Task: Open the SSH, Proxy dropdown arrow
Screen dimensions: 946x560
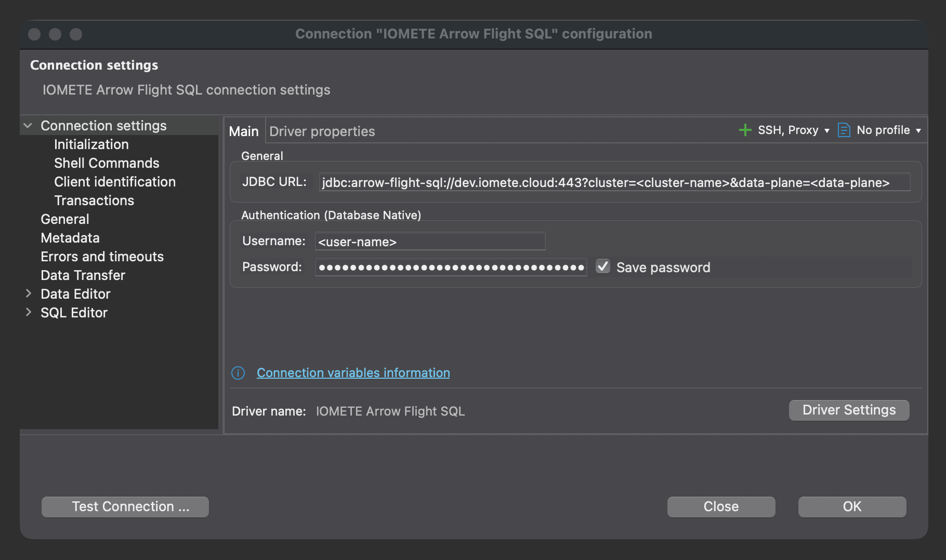Action: [x=827, y=130]
